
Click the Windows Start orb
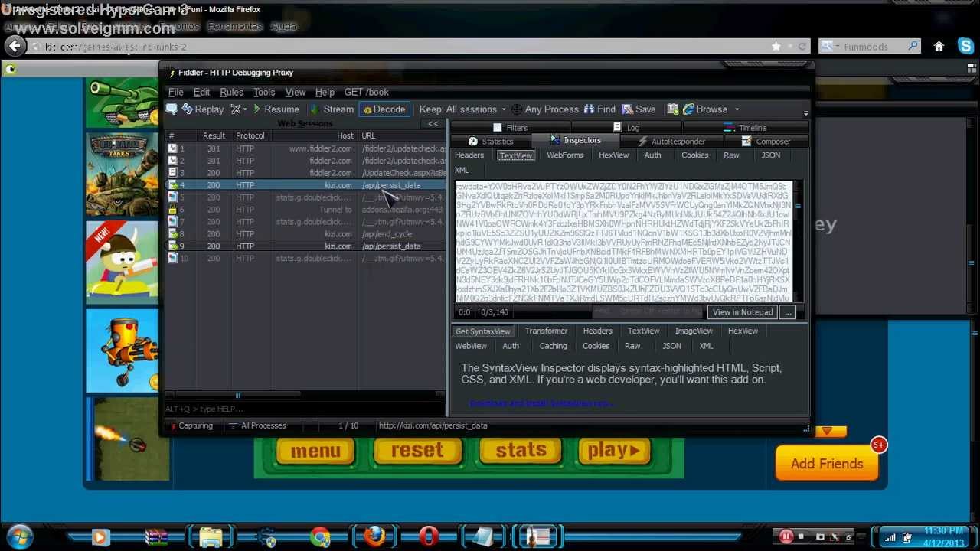coord(20,536)
